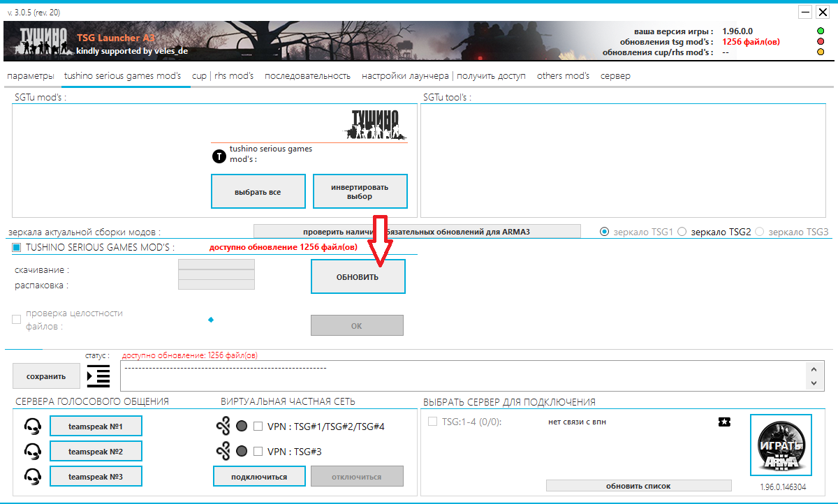Click ваша версия игры value 1.96.0.0
Image resolution: width=838 pixels, height=504 pixels.
[737, 31]
